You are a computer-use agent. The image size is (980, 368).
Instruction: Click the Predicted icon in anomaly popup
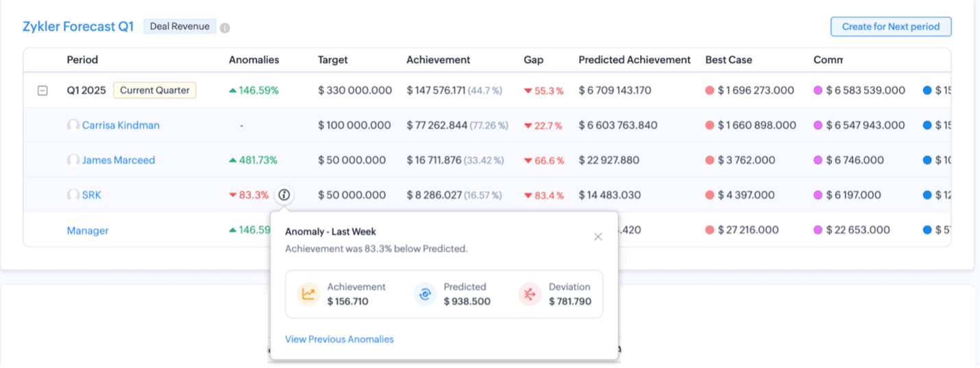pyautogui.click(x=425, y=294)
